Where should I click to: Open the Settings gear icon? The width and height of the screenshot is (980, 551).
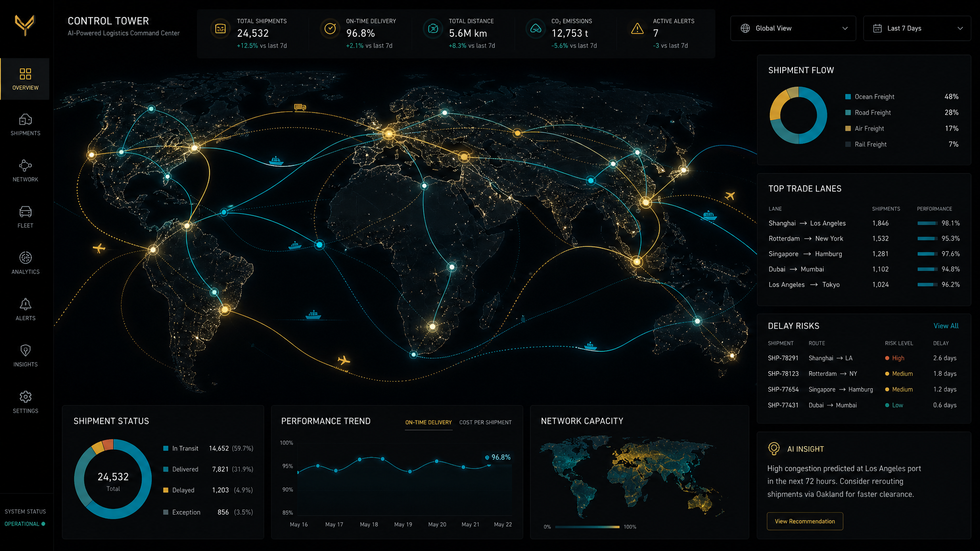[x=25, y=397]
